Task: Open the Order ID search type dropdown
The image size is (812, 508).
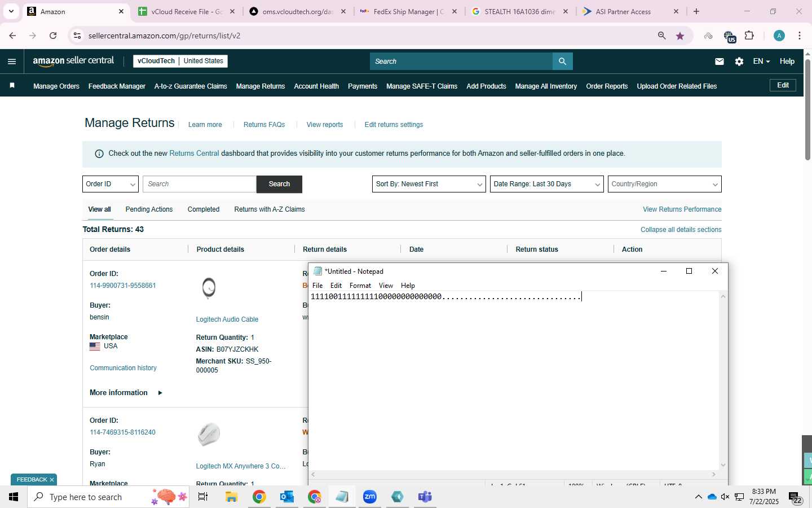Action: [x=111, y=184]
